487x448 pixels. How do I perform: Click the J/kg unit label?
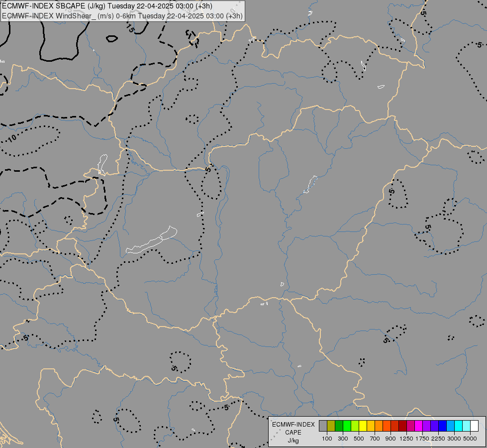point(293,441)
